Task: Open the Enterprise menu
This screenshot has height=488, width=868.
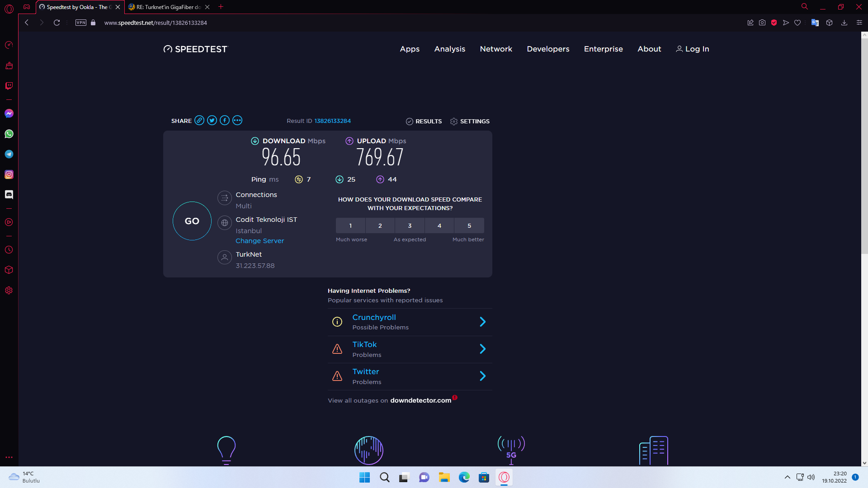Action: click(x=603, y=49)
